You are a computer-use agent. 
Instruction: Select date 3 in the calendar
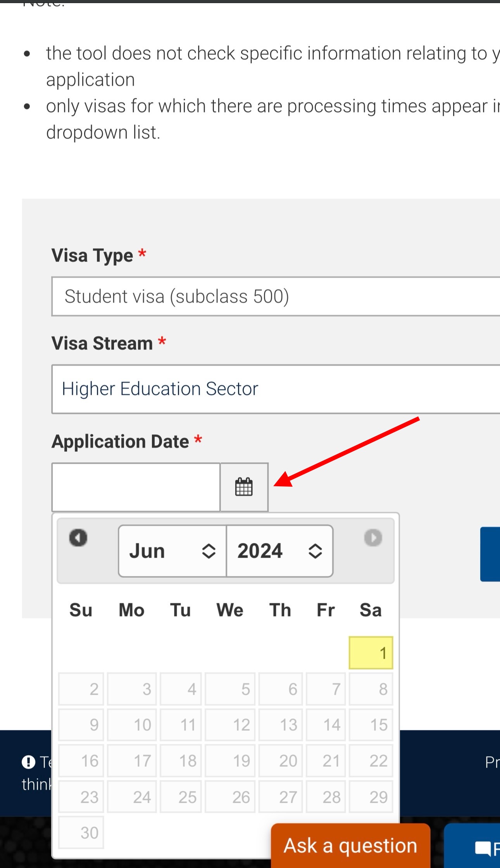pos(132,689)
